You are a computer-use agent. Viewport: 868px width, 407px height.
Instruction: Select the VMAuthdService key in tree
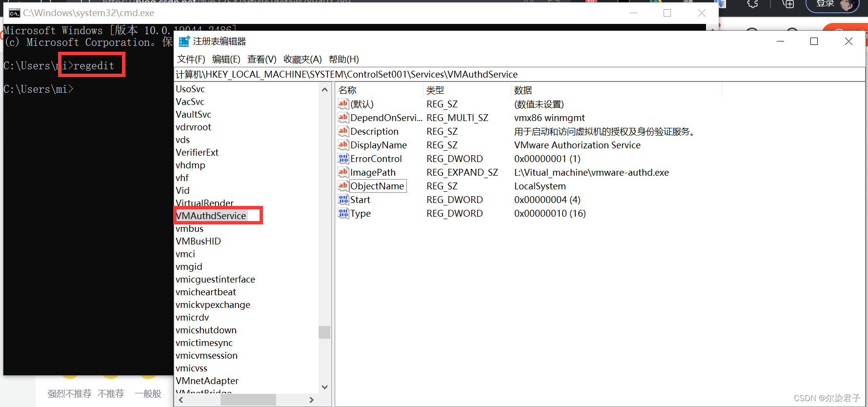pyautogui.click(x=211, y=216)
